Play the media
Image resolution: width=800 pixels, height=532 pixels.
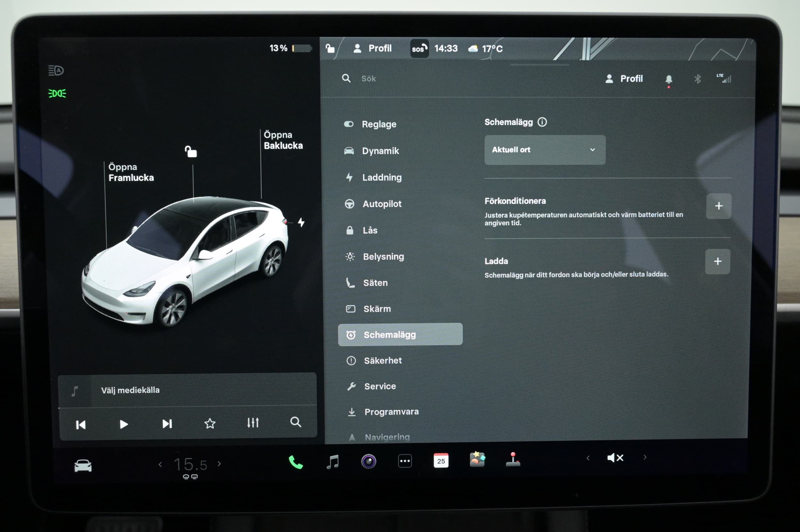[124, 425]
